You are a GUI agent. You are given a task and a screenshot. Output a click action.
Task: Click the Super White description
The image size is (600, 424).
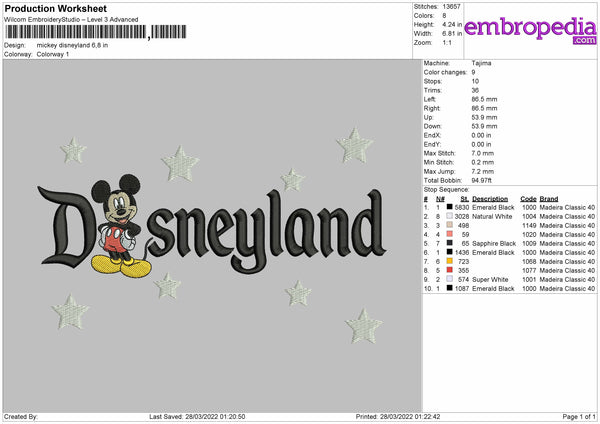[490, 279]
